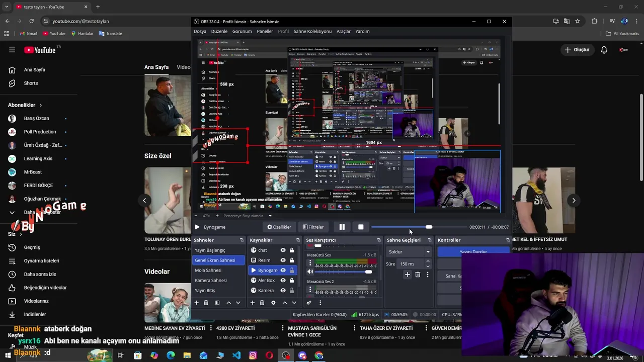Remove selected scene with Sahneler trash icon
This screenshot has height=362, width=644.
[206, 303]
